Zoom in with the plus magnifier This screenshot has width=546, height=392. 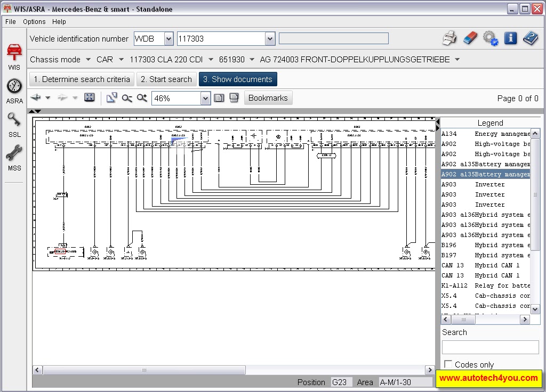(142, 98)
